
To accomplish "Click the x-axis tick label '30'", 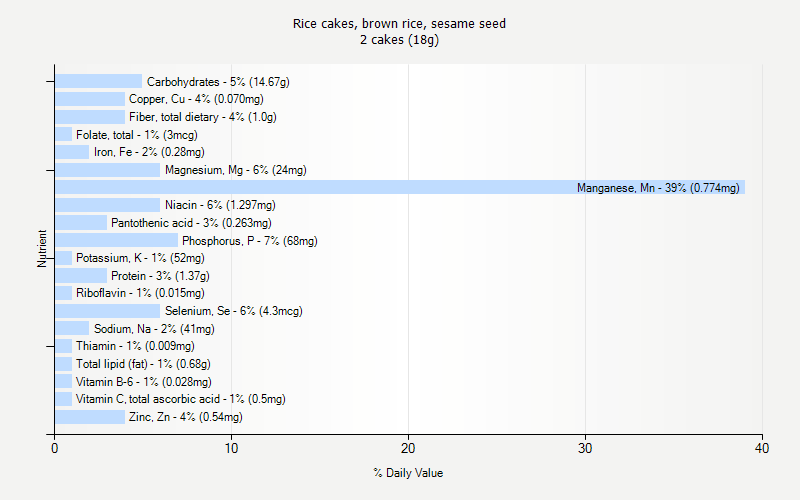I will pos(585,448).
